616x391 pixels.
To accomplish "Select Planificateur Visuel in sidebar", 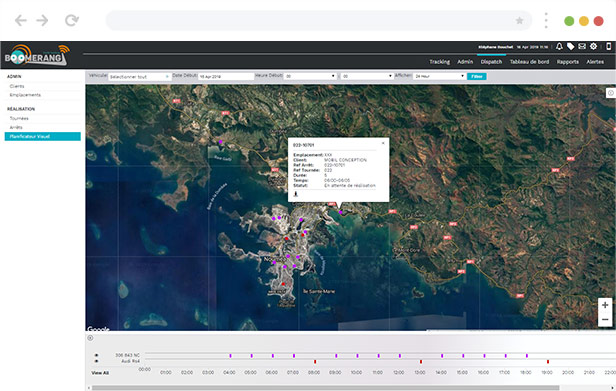I will point(42,136).
